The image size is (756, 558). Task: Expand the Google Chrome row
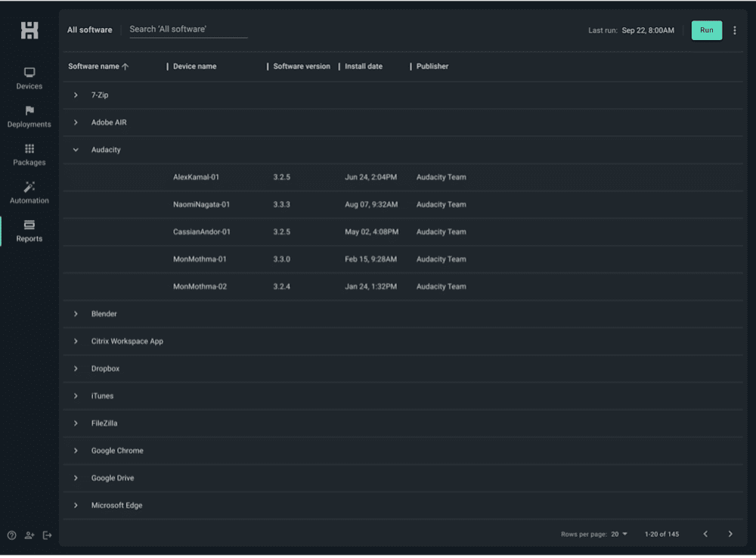pyautogui.click(x=76, y=451)
